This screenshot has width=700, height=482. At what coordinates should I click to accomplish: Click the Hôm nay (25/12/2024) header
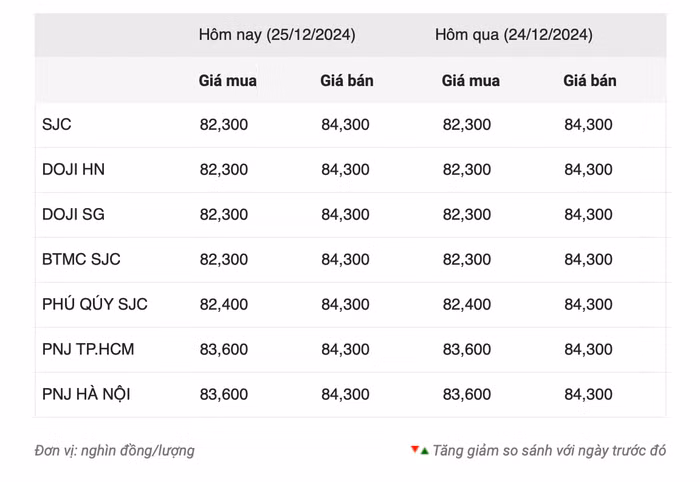pyautogui.click(x=276, y=35)
